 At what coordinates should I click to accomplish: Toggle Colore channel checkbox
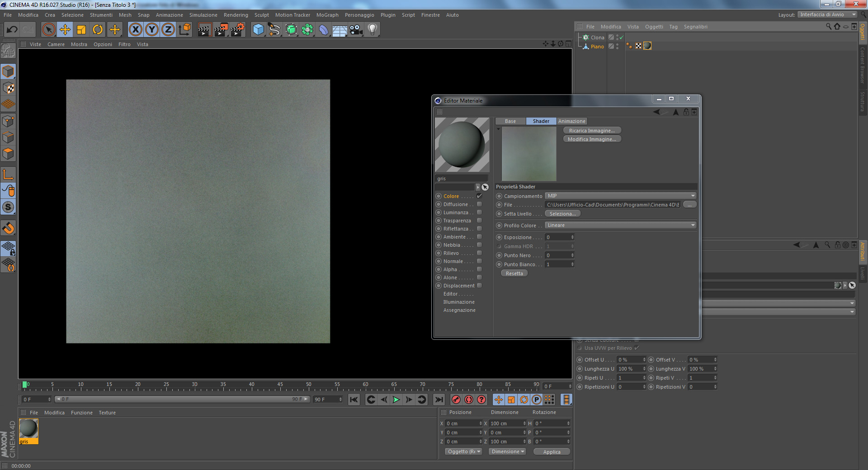pos(479,196)
